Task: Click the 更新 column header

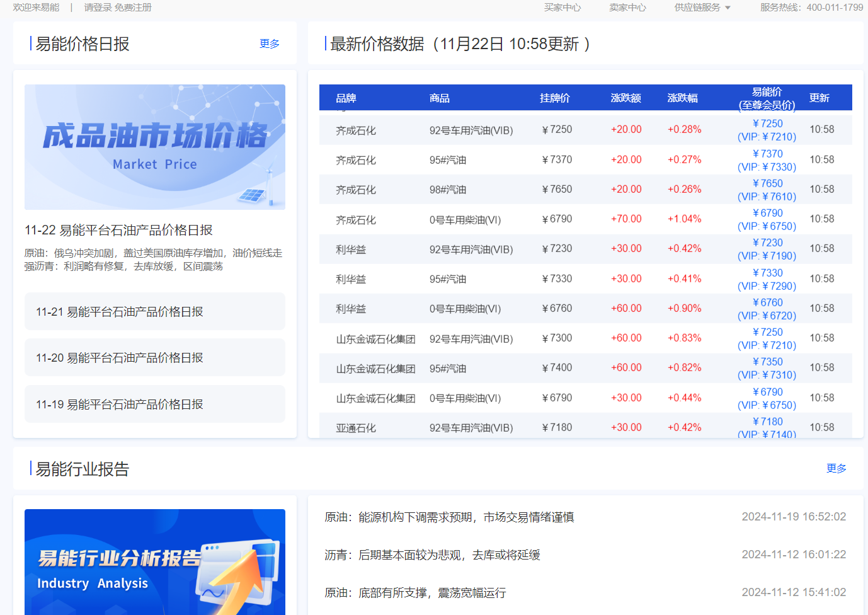Action: pyautogui.click(x=819, y=98)
